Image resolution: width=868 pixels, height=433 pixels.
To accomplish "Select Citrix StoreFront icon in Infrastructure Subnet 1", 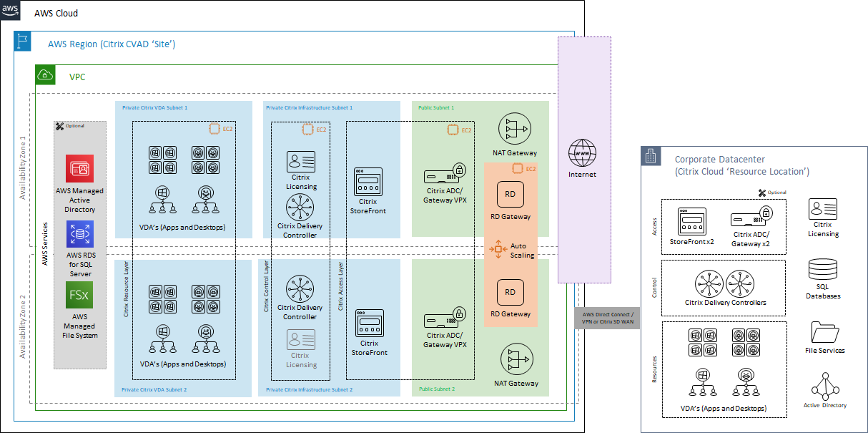I will [x=369, y=182].
